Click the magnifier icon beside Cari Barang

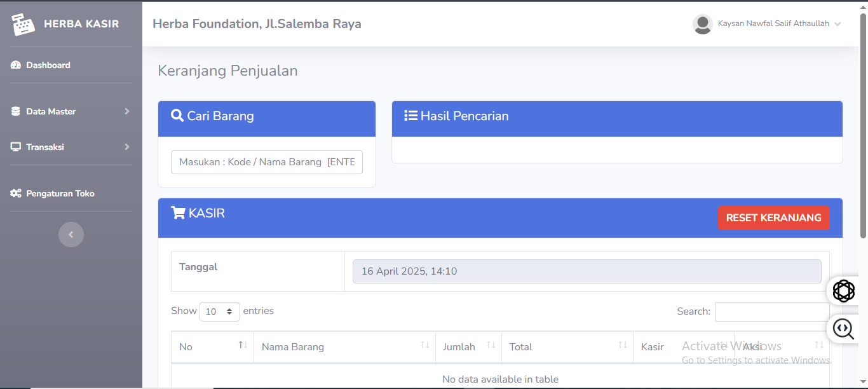point(177,116)
